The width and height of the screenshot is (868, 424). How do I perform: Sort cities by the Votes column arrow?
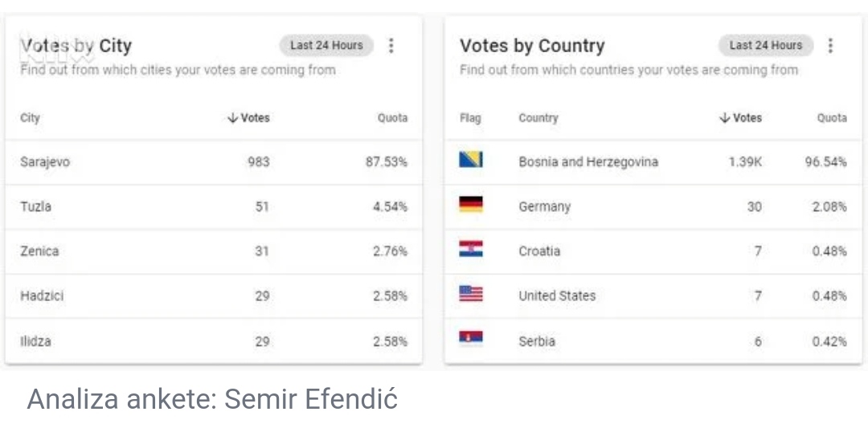click(232, 118)
